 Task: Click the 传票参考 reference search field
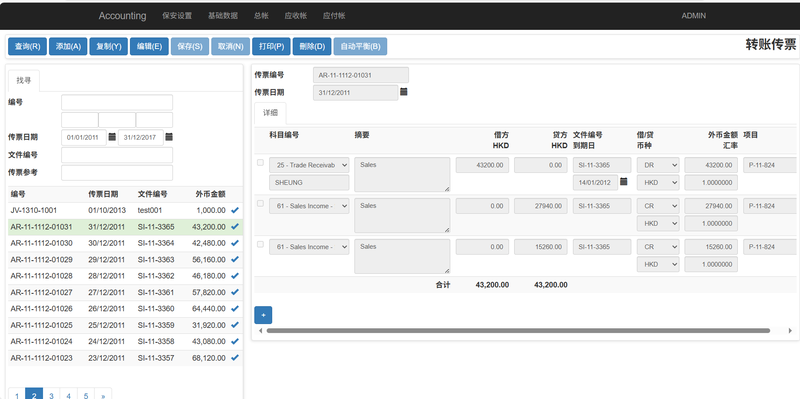pyautogui.click(x=117, y=172)
